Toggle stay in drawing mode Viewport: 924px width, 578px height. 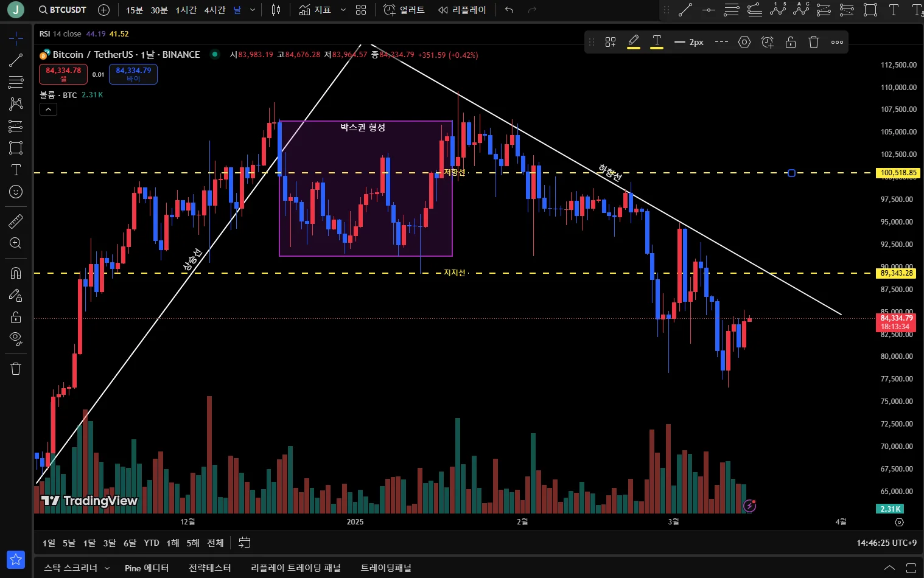click(x=16, y=295)
